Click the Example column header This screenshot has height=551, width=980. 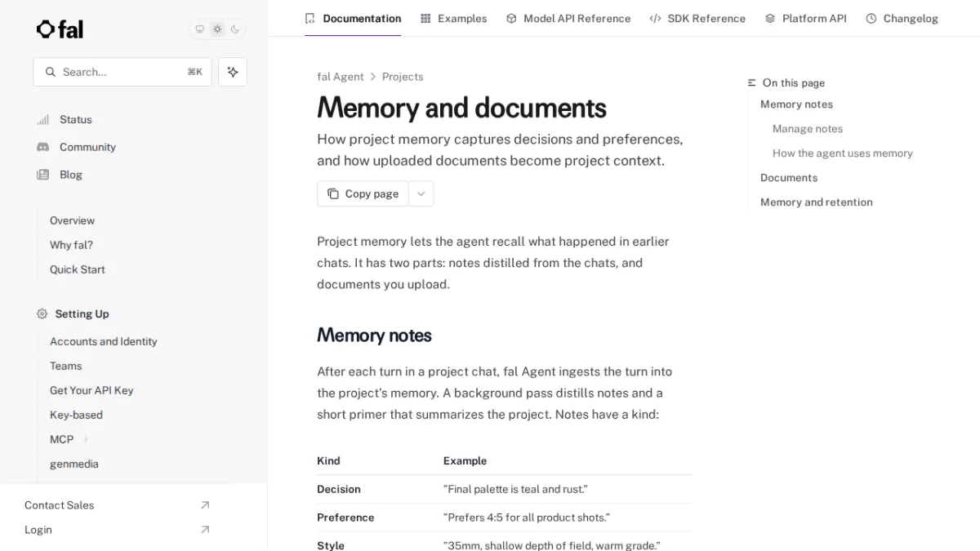pos(465,460)
